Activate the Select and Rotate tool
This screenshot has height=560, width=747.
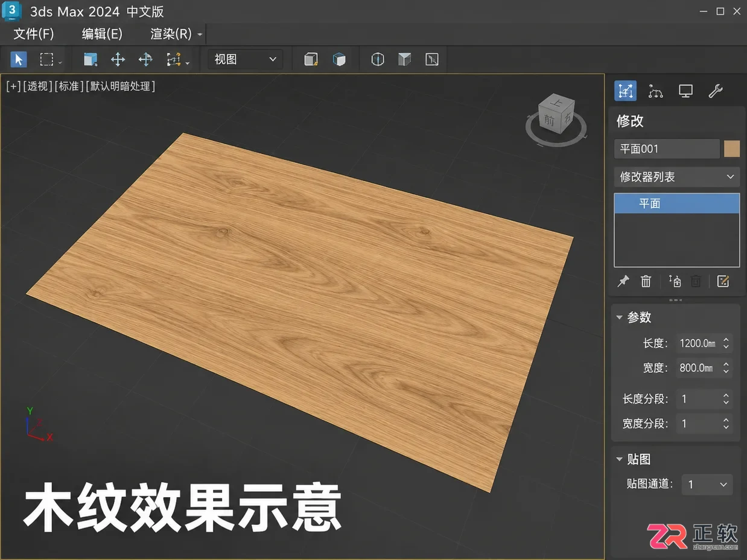(x=145, y=59)
